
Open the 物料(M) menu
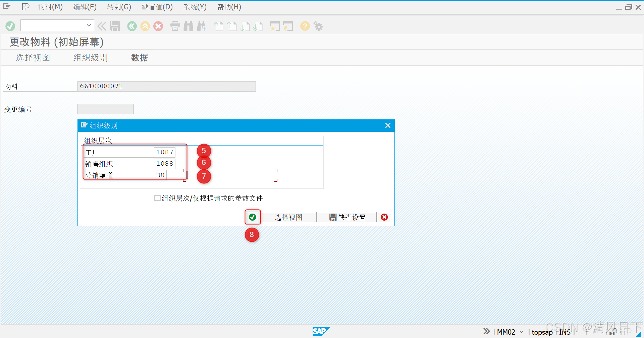tap(50, 7)
